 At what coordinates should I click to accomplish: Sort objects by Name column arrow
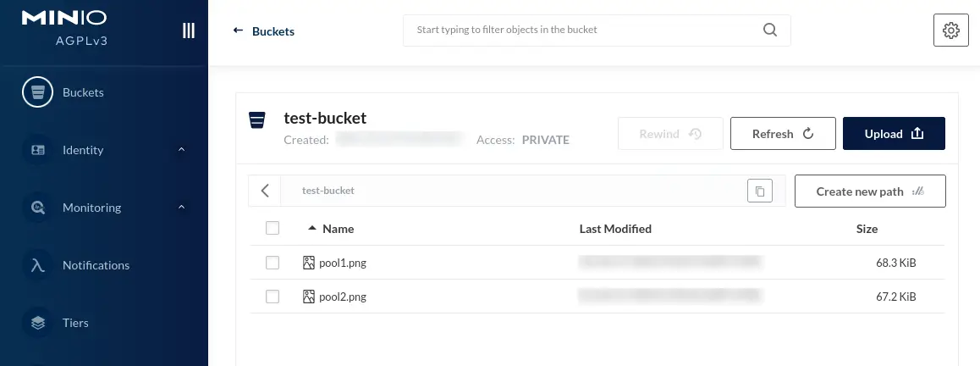click(312, 229)
